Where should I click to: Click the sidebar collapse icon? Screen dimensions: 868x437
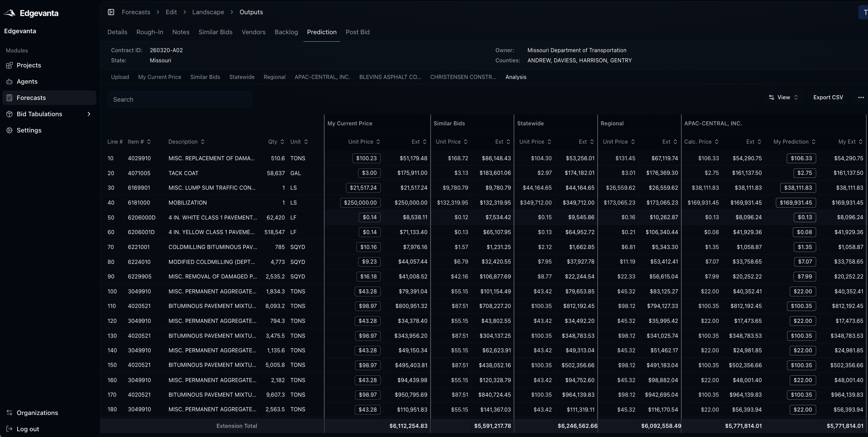tap(111, 12)
